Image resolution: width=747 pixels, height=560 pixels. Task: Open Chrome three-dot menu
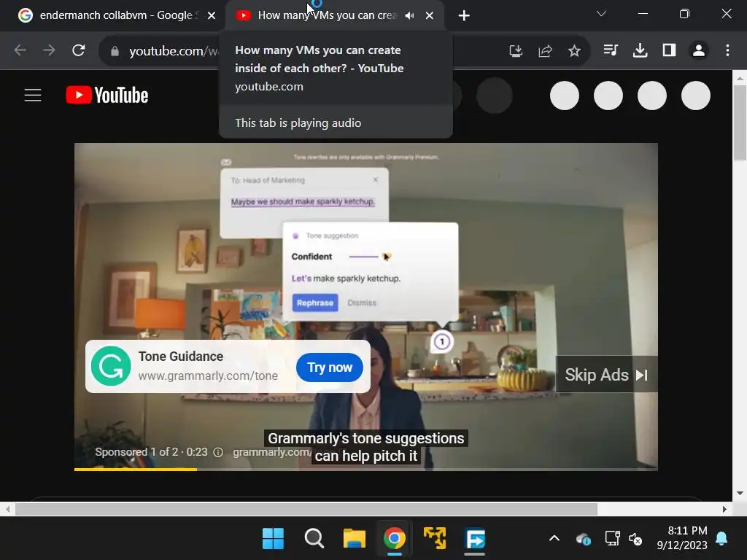tap(727, 50)
